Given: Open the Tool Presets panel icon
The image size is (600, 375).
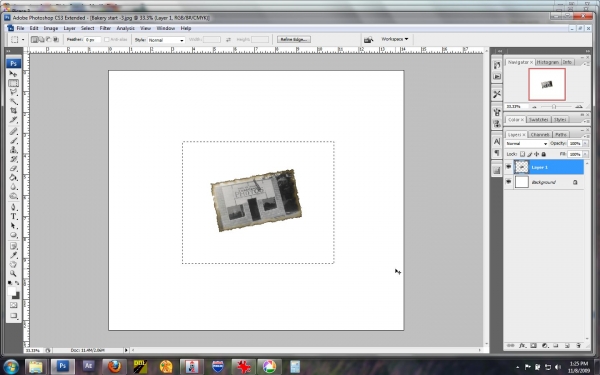Looking at the screenshot, I should coord(497,94).
